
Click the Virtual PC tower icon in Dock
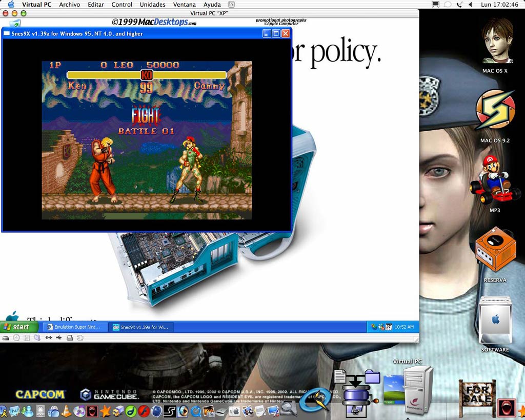click(417, 390)
